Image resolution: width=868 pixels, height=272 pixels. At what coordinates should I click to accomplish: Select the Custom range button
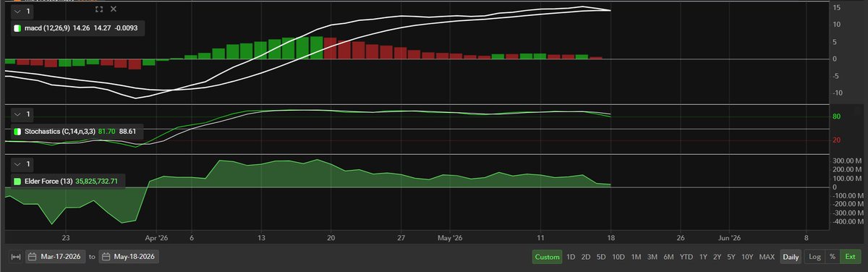pos(547,257)
